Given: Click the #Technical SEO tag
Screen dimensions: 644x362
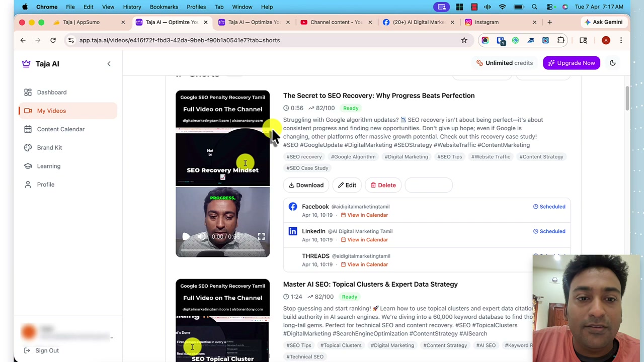Looking at the screenshot, I should [x=305, y=357].
